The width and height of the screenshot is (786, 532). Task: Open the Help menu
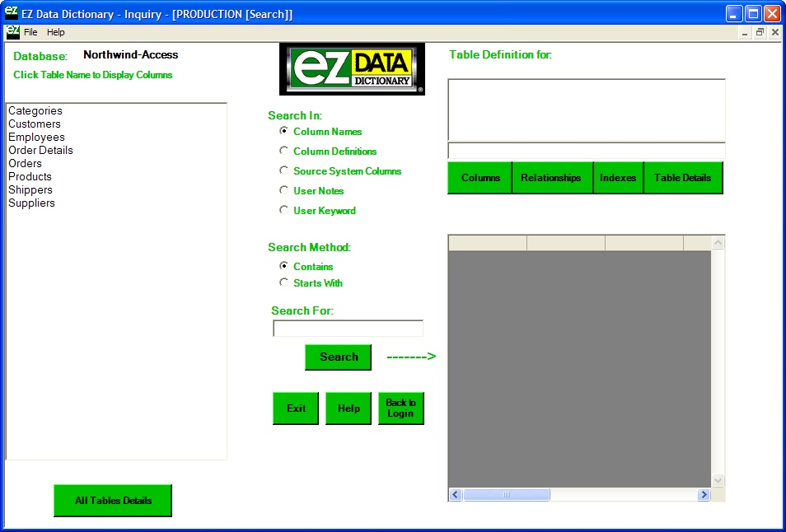55,32
